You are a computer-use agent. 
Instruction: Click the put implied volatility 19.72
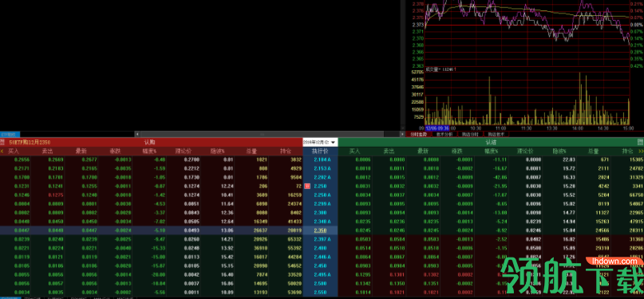pos(568,168)
